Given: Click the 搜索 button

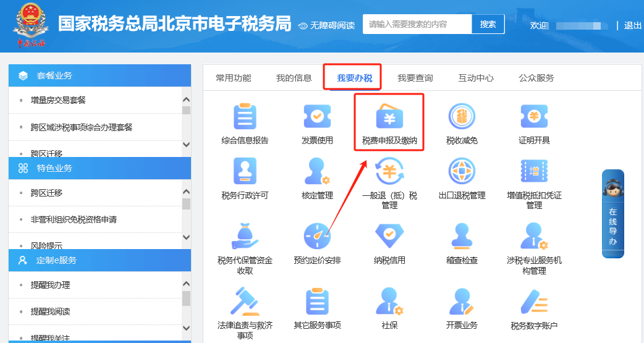Looking at the screenshot, I should [x=488, y=24].
